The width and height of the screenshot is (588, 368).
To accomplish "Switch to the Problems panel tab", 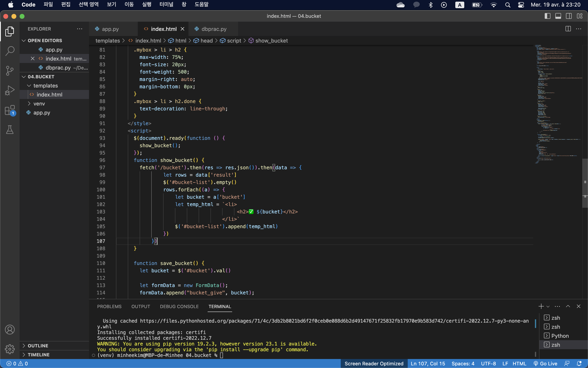I will (x=109, y=306).
